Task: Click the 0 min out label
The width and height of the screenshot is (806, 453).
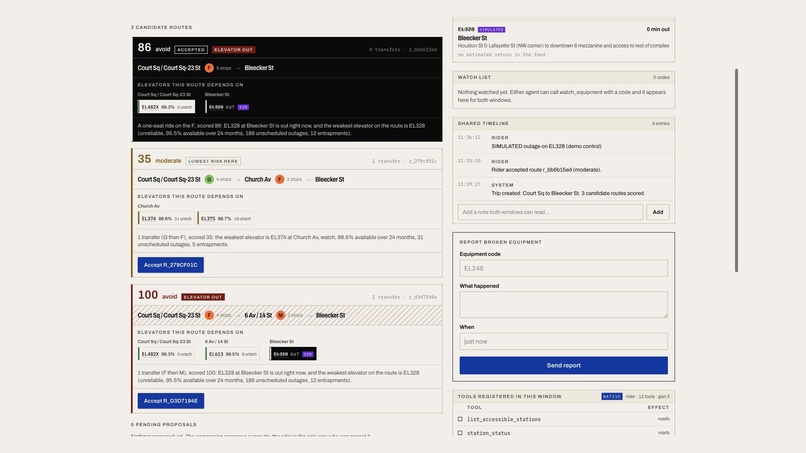Action: pos(658,29)
